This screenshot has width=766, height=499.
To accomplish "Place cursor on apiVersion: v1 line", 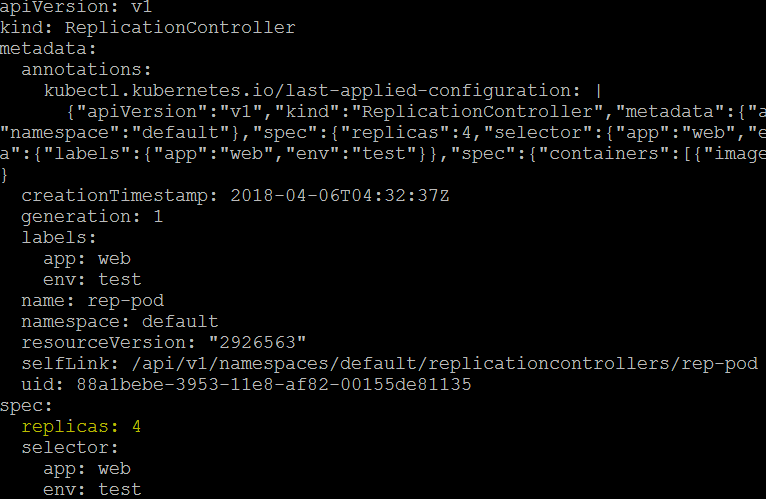I will pyautogui.click(x=76, y=7).
